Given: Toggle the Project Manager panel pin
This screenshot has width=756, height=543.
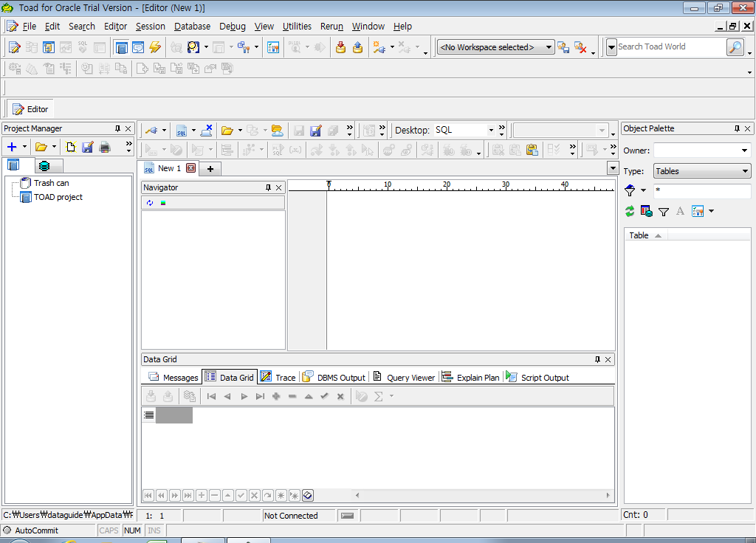Looking at the screenshot, I should [117, 128].
